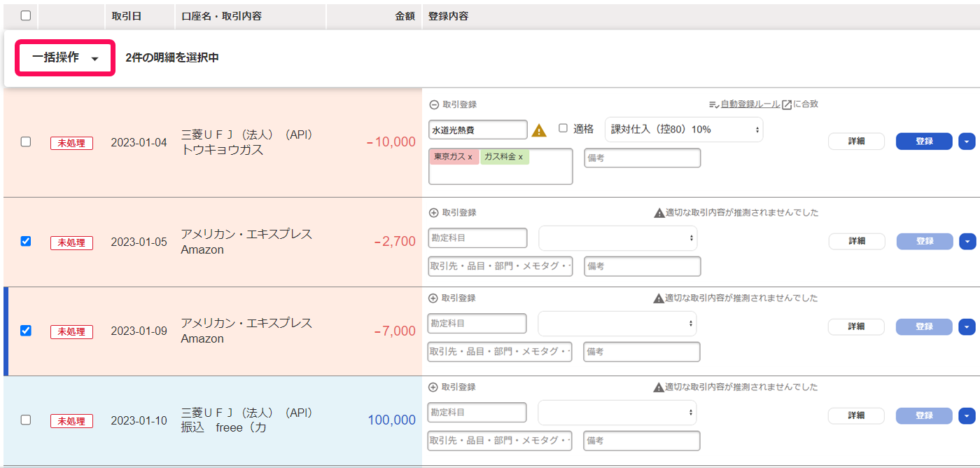Click 未処理 badge in 2023-01-05 row
980x468 pixels.
point(71,242)
